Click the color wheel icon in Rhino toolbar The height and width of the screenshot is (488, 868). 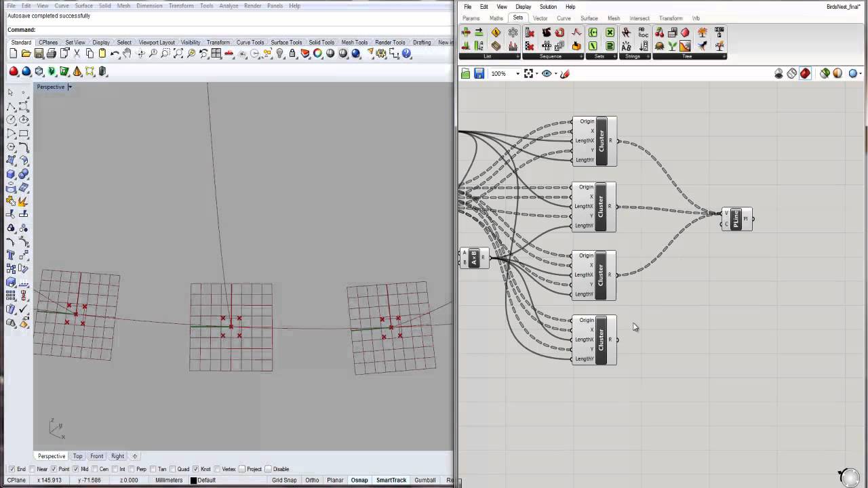317,53
